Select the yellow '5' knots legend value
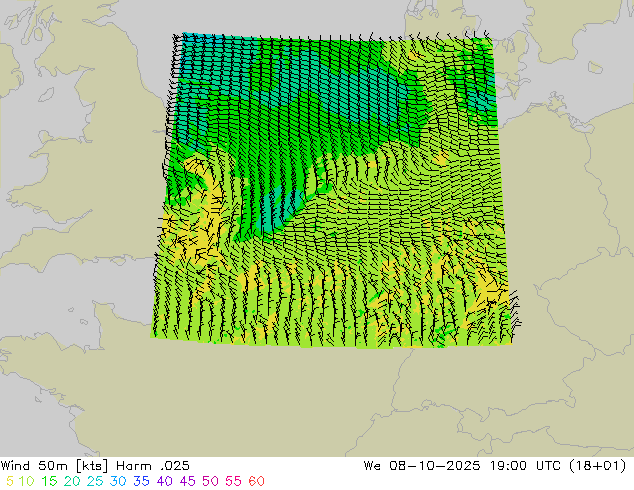This screenshot has width=634, height=490. (x=10, y=481)
